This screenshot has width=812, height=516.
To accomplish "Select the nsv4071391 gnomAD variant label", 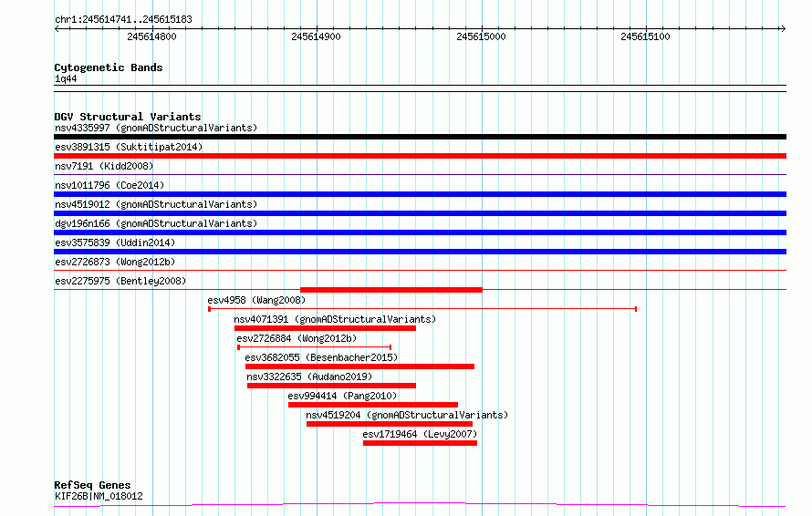I will pos(335,319).
